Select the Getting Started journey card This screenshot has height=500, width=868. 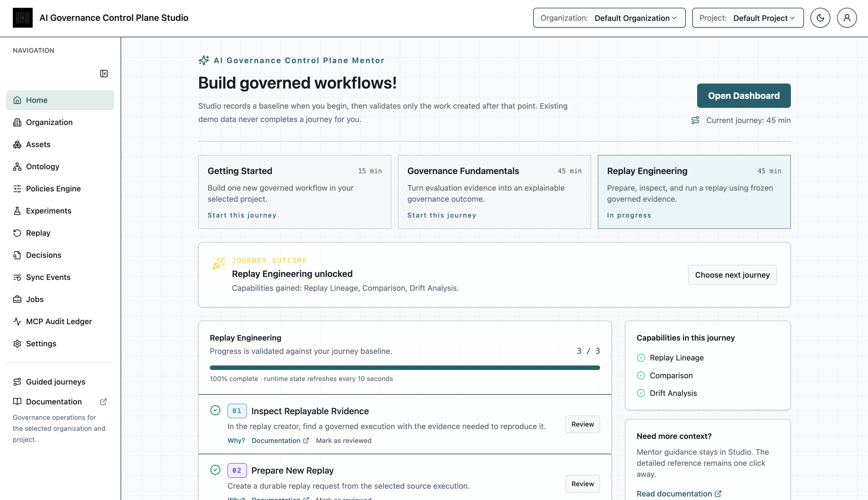295,192
